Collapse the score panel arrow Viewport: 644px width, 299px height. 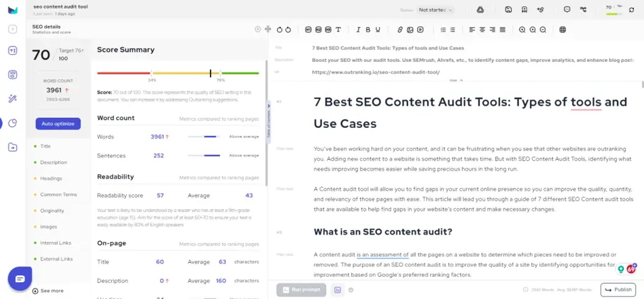coord(268,106)
